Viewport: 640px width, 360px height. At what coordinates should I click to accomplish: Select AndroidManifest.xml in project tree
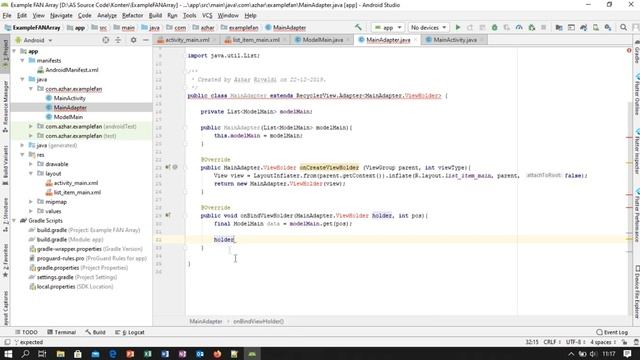tap(72, 70)
